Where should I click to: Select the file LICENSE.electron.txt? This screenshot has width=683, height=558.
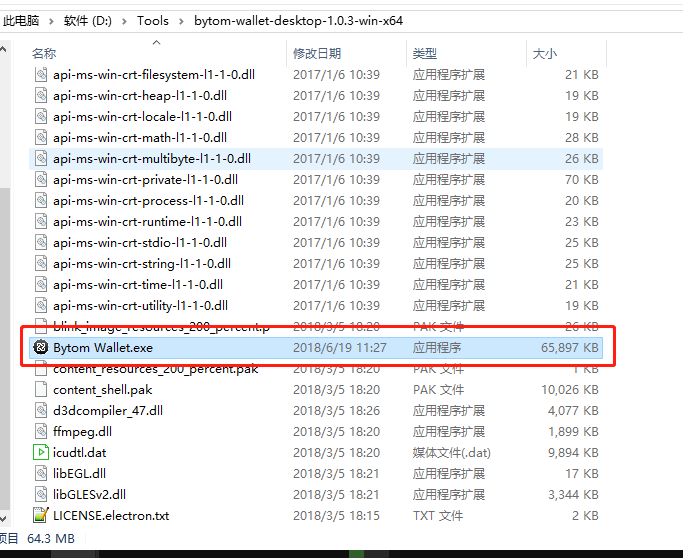click(x=111, y=515)
